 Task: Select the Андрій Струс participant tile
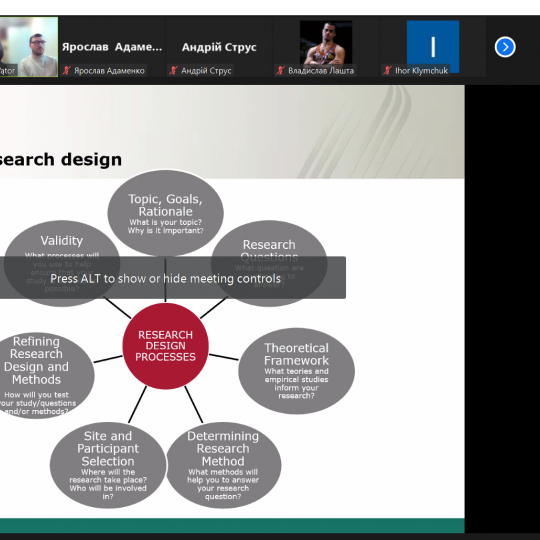(219, 47)
